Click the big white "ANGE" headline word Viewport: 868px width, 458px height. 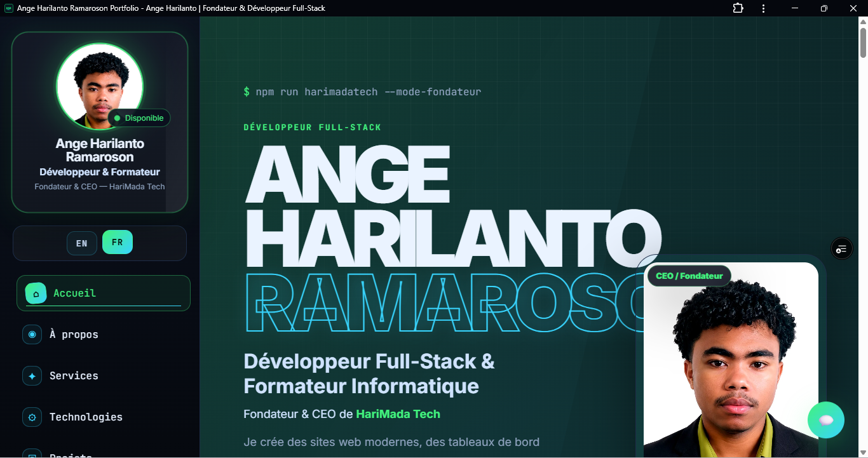[348, 174]
